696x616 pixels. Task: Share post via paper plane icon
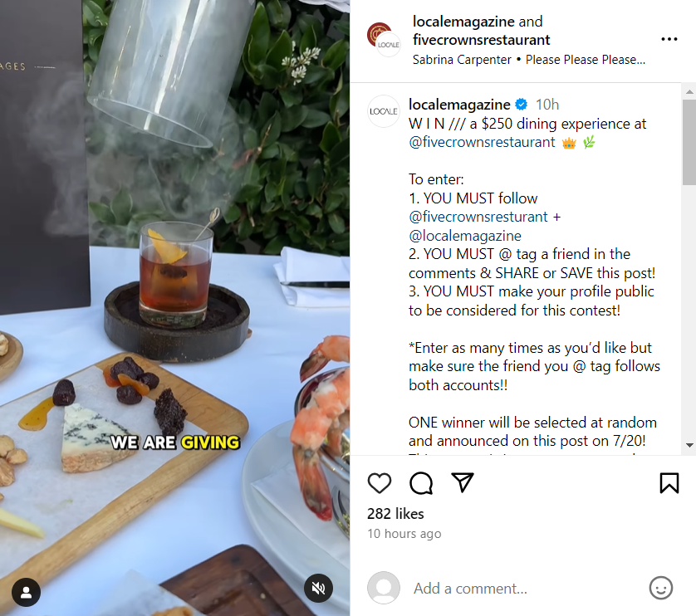tap(463, 483)
